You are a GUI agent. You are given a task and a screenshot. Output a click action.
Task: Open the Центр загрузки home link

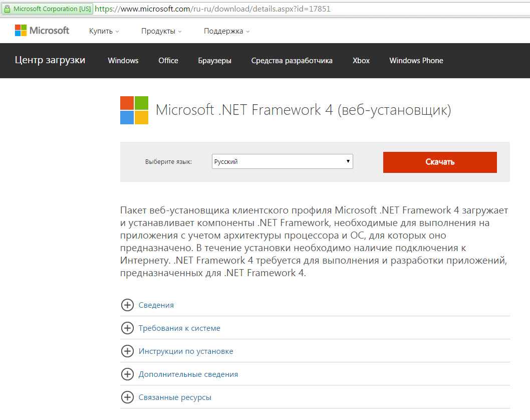(x=50, y=60)
